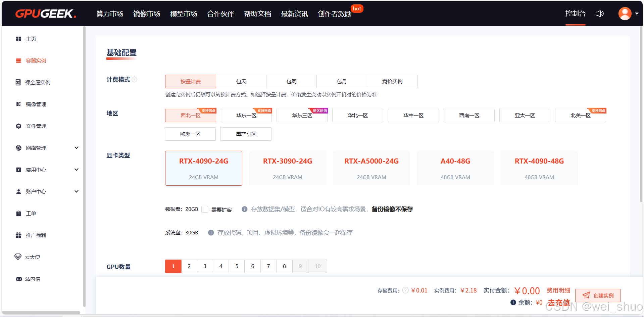The width and height of the screenshot is (644, 317).
Task: Expand the 账户中心 submenu arrow
Action: [x=77, y=191]
